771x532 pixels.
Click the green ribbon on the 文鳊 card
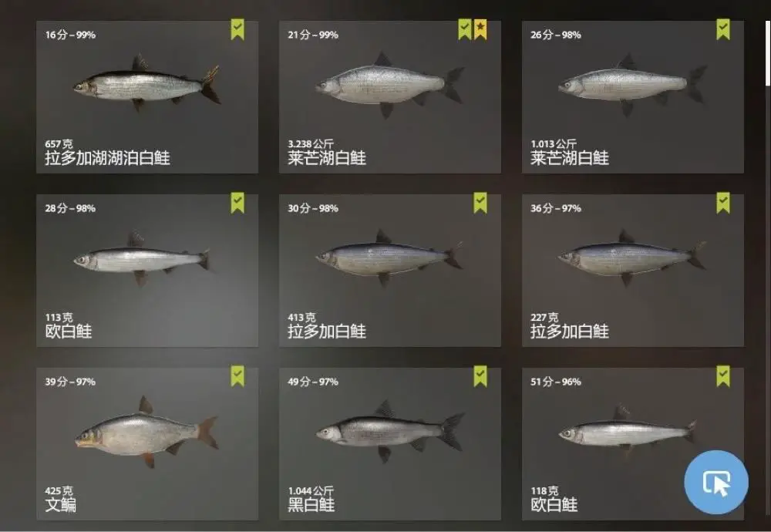point(237,376)
